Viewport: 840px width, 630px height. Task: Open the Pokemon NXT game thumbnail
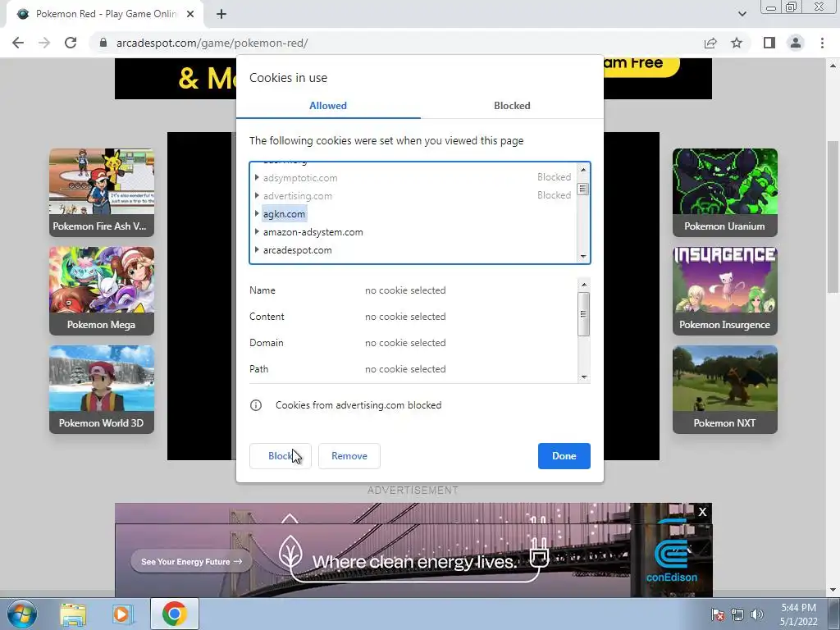point(725,390)
